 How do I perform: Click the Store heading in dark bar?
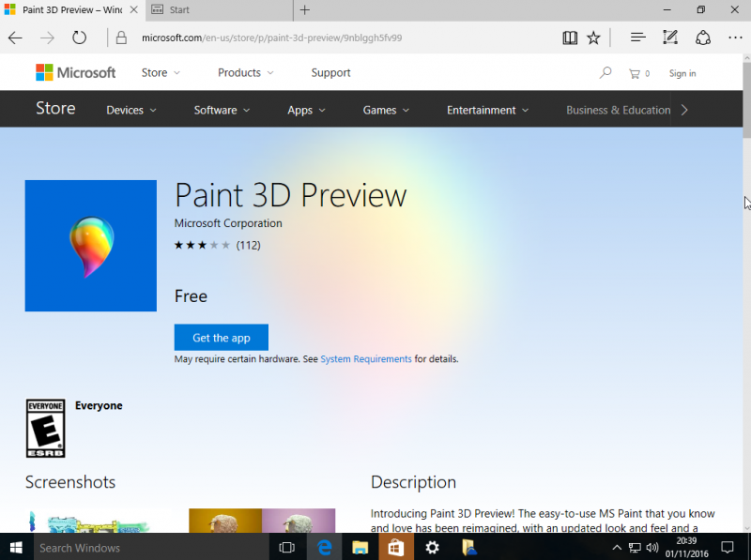coord(55,108)
